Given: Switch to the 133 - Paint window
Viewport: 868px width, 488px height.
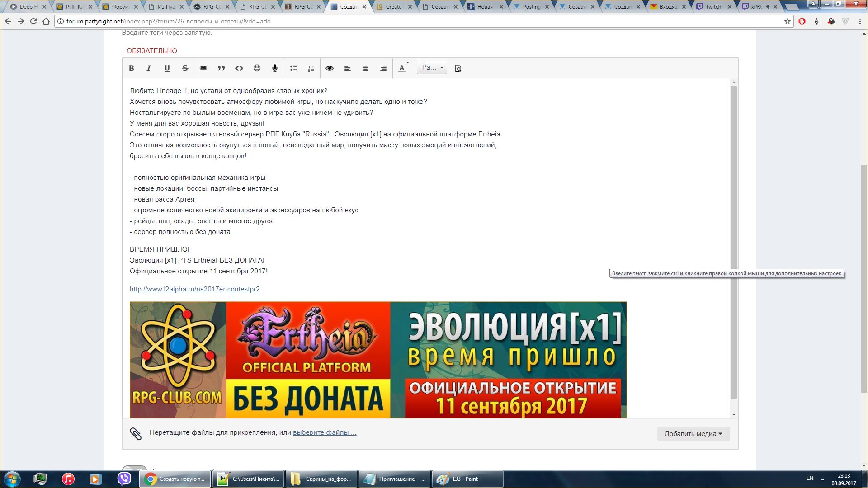Looking at the screenshot, I should point(467,479).
